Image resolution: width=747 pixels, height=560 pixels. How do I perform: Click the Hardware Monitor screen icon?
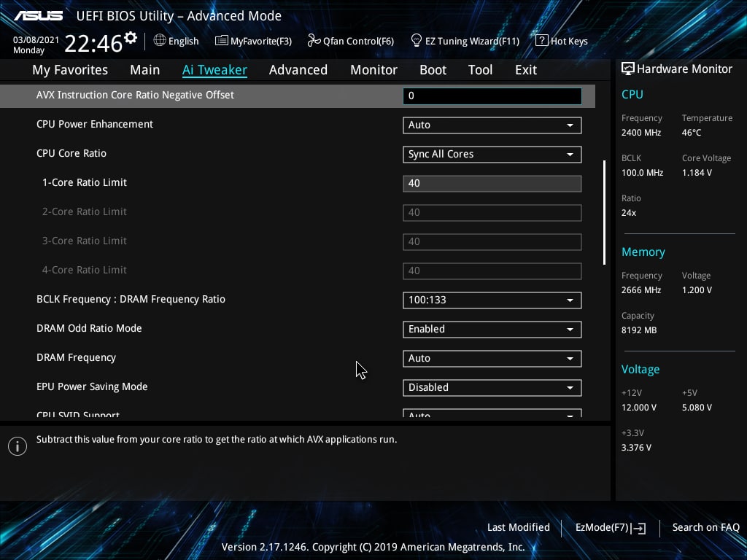coord(628,69)
